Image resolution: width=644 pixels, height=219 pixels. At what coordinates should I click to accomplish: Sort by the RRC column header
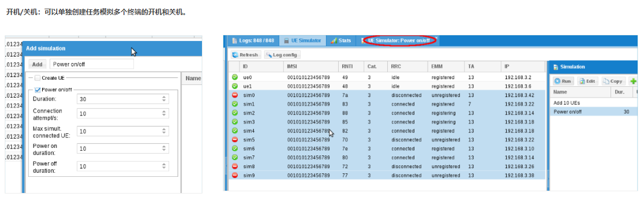(x=407, y=66)
